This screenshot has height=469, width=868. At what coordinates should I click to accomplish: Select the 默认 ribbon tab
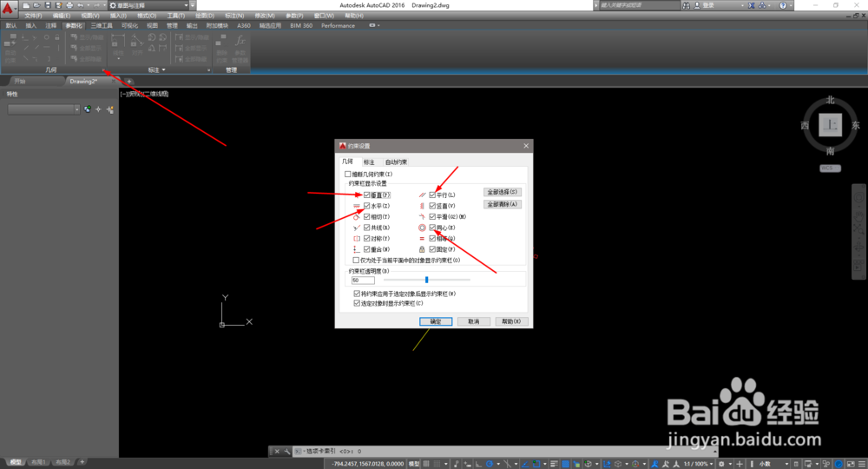point(11,25)
